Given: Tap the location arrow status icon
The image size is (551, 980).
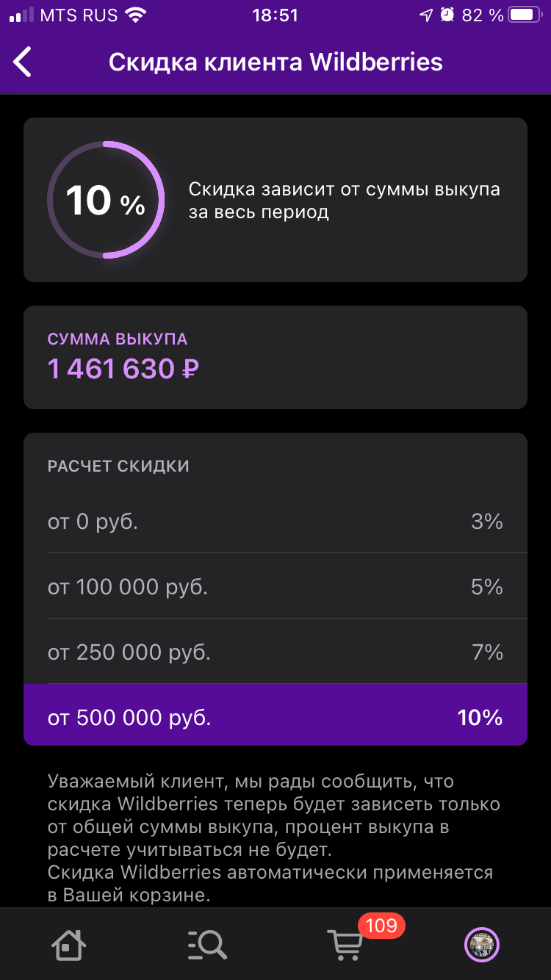Looking at the screenshot, I should tap(425, 15).
